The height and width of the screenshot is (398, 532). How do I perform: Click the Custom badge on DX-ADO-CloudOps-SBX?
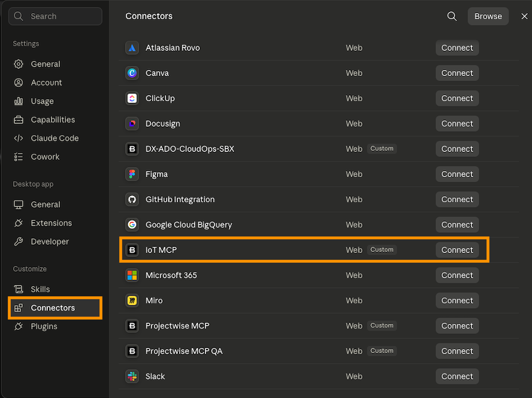click(x=382, y=149)
